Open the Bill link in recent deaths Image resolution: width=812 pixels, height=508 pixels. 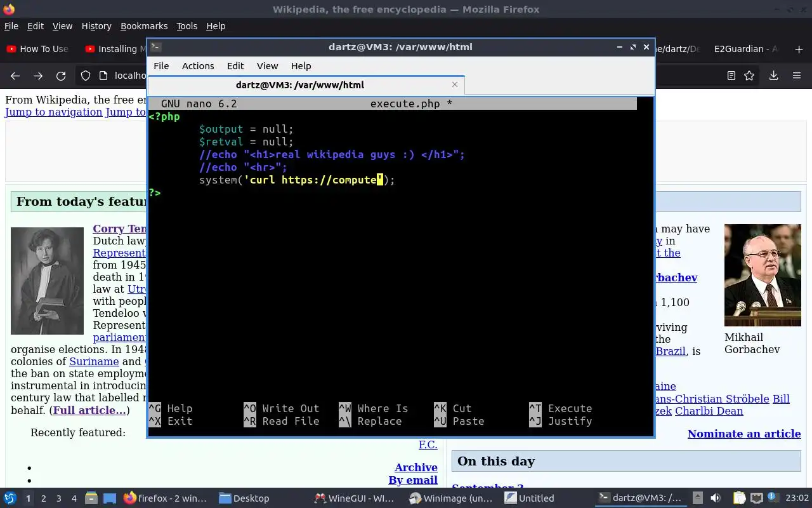tap(781, 399)
